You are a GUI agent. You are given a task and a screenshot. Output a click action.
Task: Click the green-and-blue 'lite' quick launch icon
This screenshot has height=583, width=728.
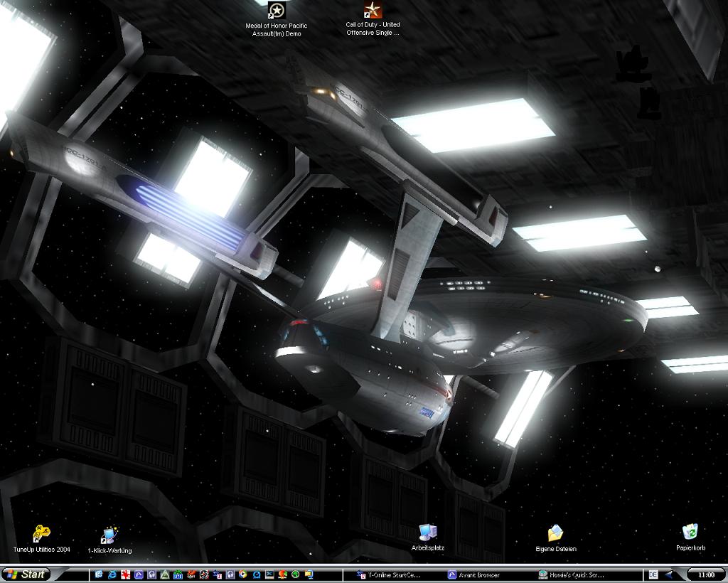click(178, 574)
